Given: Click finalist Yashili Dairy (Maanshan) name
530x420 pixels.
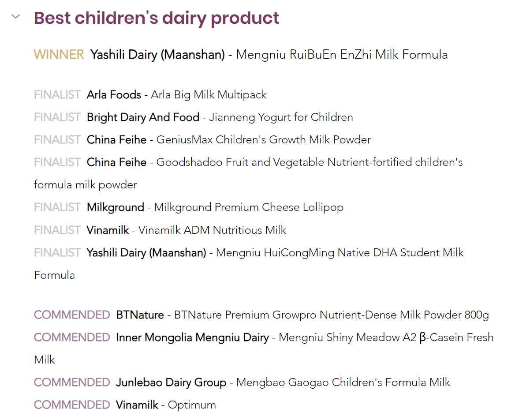Looking at the screenshot, I should (146, 253).
